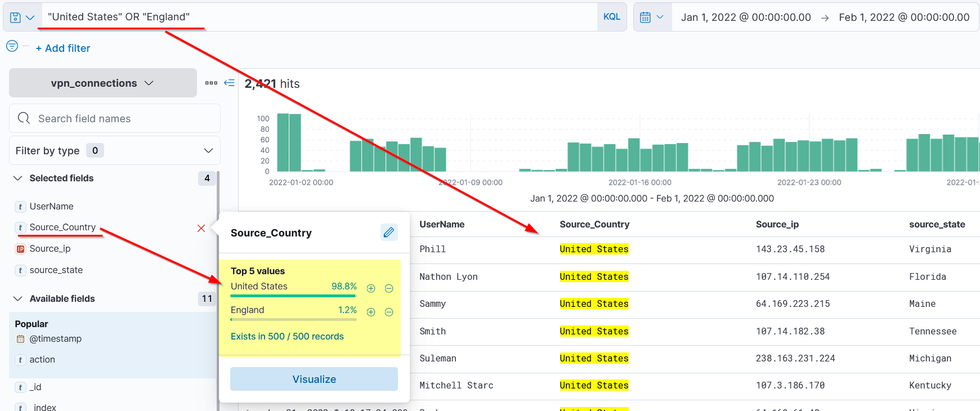Image resolution: width=980 pixels, height=411 pixels.
Task: Click the Source_ip column header
Action: tap(777, 225)
